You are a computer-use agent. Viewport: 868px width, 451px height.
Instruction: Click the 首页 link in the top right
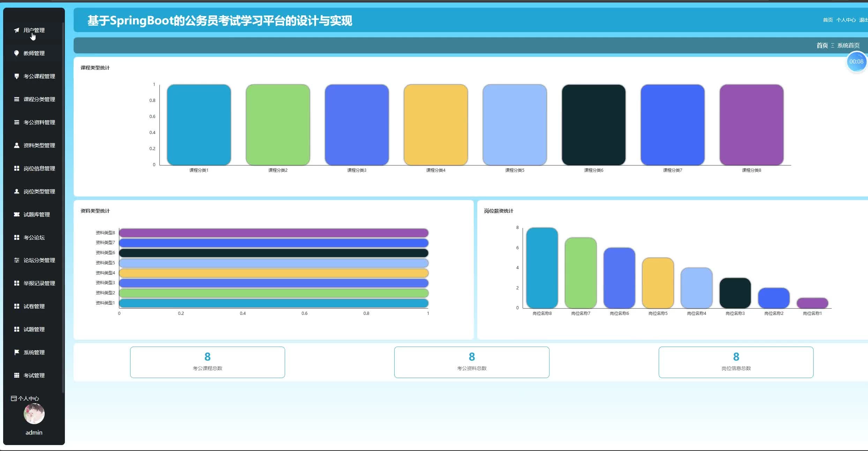(828, 20)
